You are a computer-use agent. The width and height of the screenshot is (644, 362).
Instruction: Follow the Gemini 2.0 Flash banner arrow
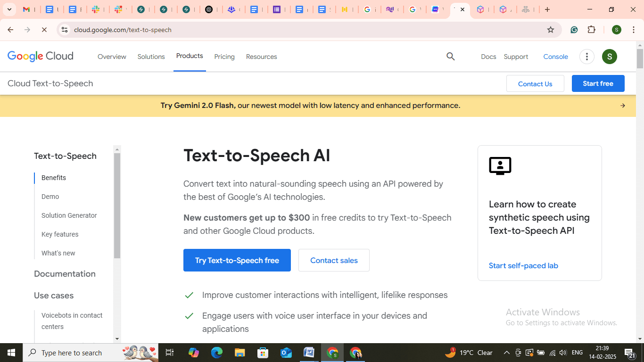[x=623, y=106]
